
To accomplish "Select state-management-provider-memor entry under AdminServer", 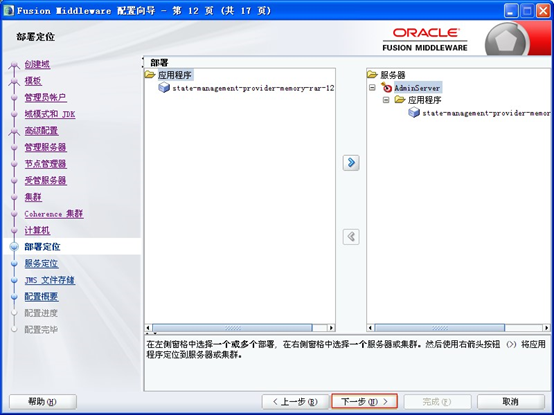I will [486, 113].
